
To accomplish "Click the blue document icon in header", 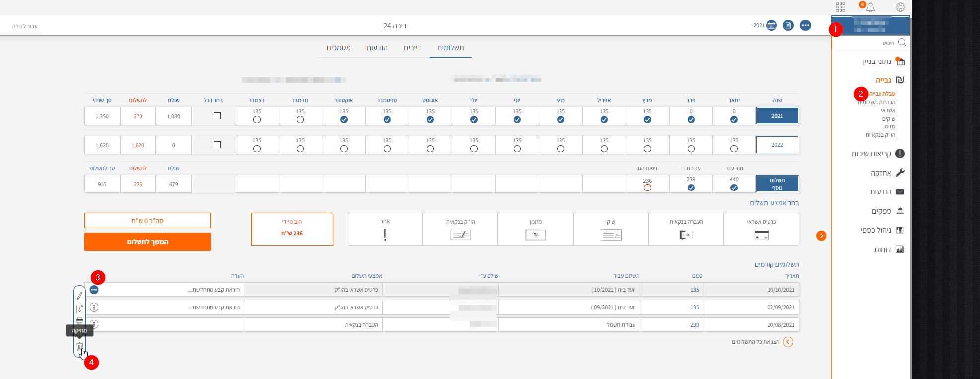I will (x=788, y=25).
